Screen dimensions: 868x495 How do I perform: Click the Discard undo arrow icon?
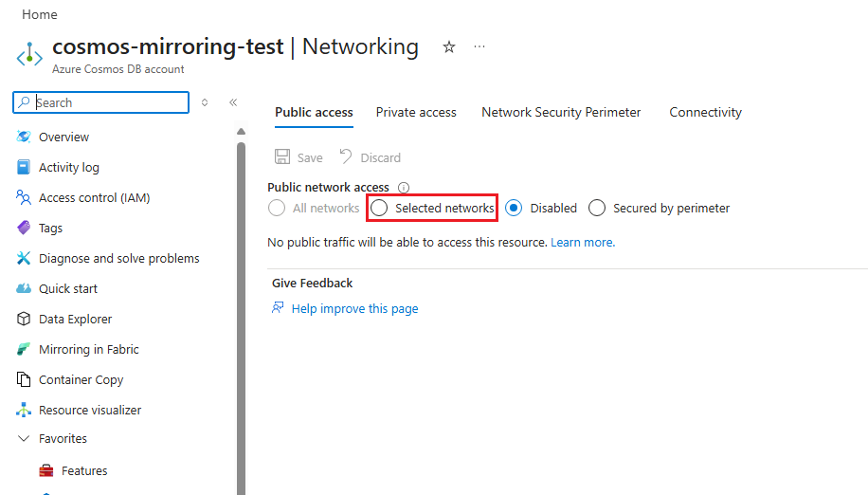point(346,156)
